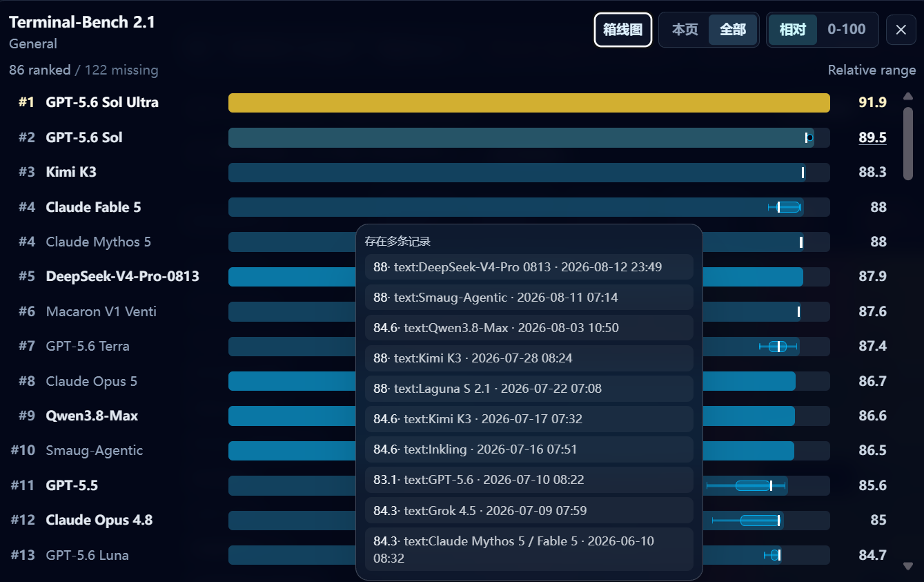Select Qwen3.8-Max at rank #9
924x582 pixels.
pos(92,416)
